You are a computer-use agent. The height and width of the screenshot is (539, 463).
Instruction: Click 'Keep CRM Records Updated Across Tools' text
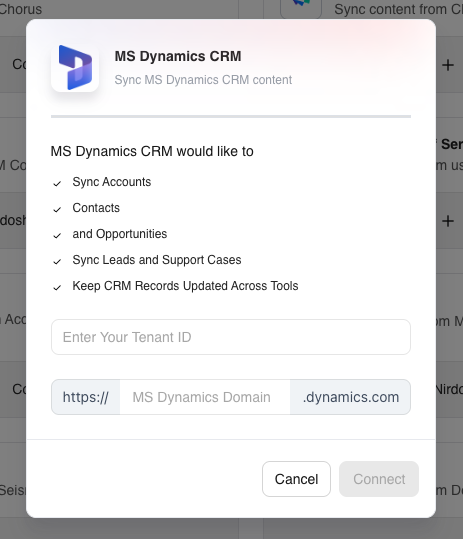point(185,286)
